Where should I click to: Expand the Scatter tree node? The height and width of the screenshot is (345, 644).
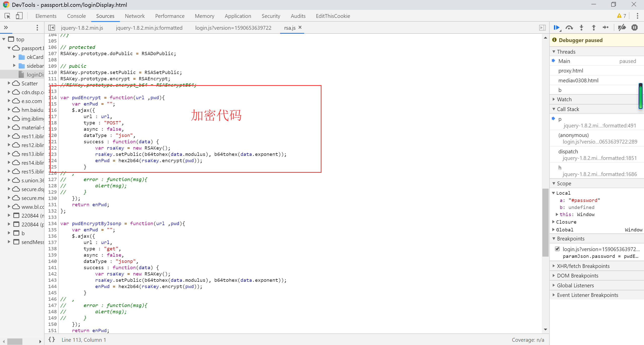pyautogui.click(x=9, y=83)
